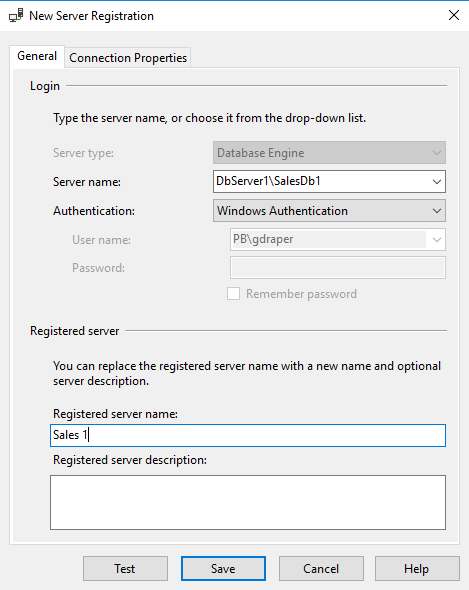This screenshot has height=590, width=469.
Task: Select the General tab
Action: coord(37,56)
